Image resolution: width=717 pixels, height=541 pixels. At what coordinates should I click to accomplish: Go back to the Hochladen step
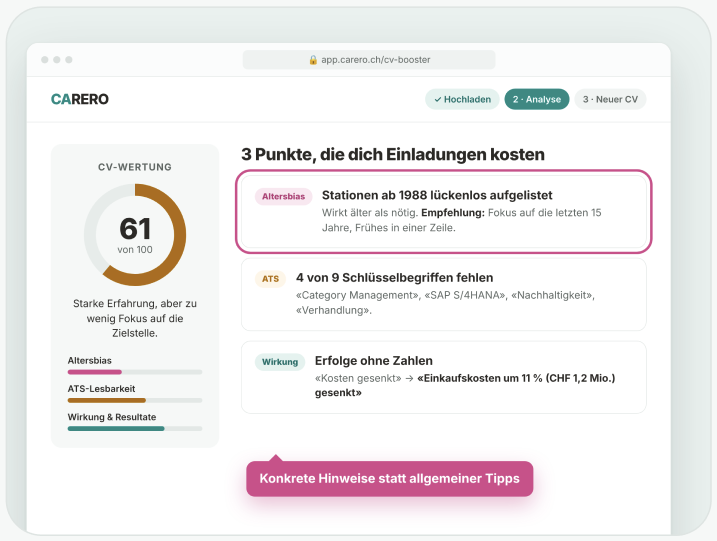pyautogui.click(x=462, y=99)
